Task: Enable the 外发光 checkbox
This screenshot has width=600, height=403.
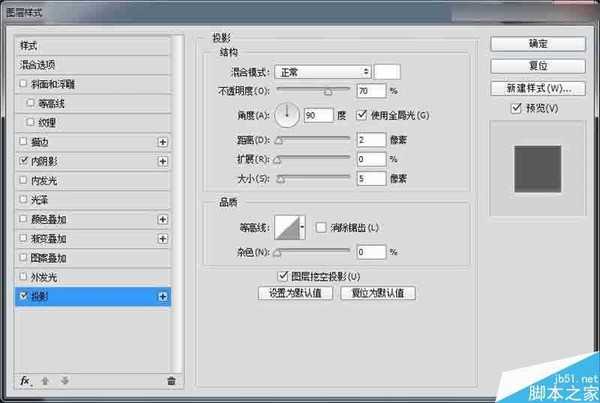Action: pos(23,276)
